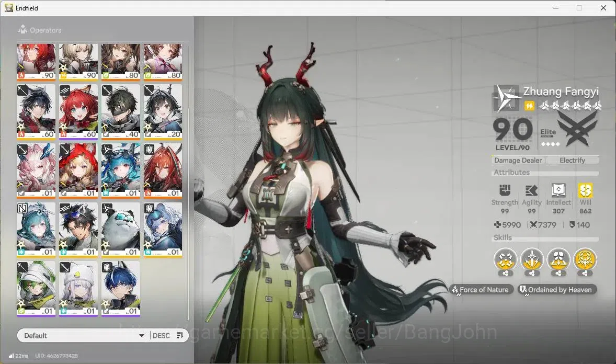616x364 pixels.
Task: Click the Intellect attribute icon
Action: point(558,190)
